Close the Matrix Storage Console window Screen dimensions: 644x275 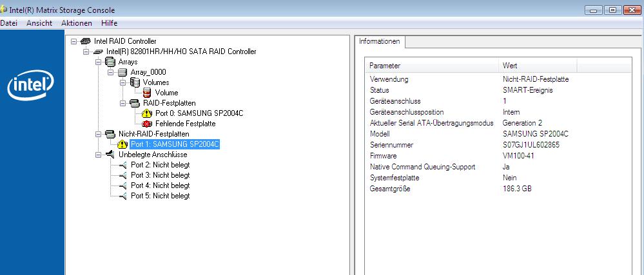632,10
